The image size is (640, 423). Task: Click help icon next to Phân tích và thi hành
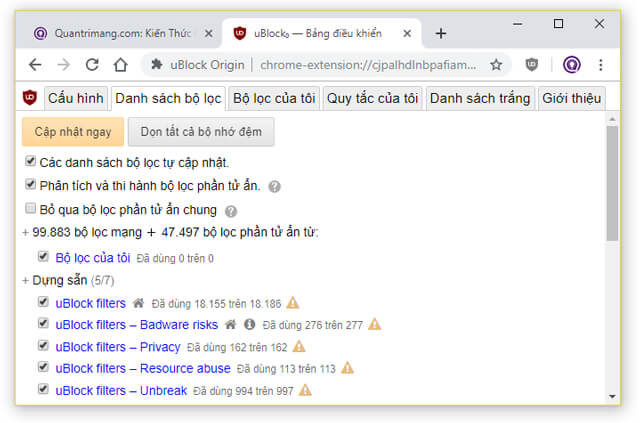coord(274,187)
